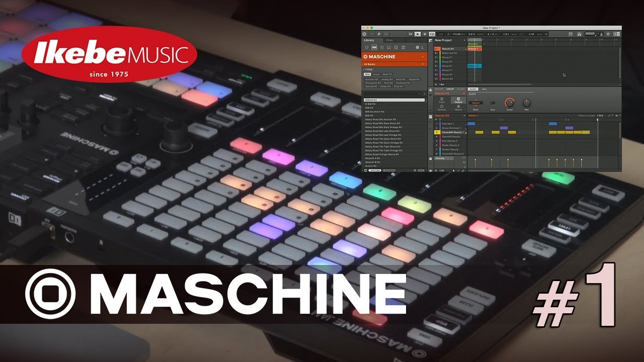Select the Acoustic Kit tag
This screenshot has width=644, height=362.
pos(372,79)
